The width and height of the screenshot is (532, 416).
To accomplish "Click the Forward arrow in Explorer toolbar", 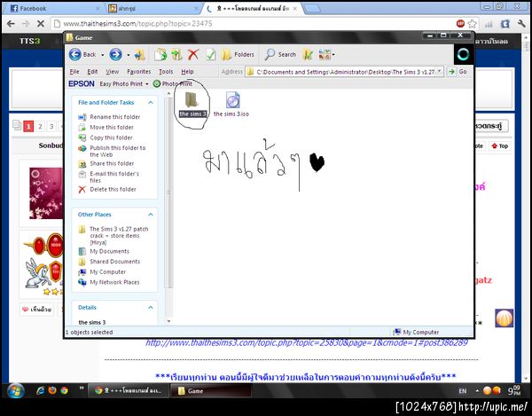I will [115, 54].
